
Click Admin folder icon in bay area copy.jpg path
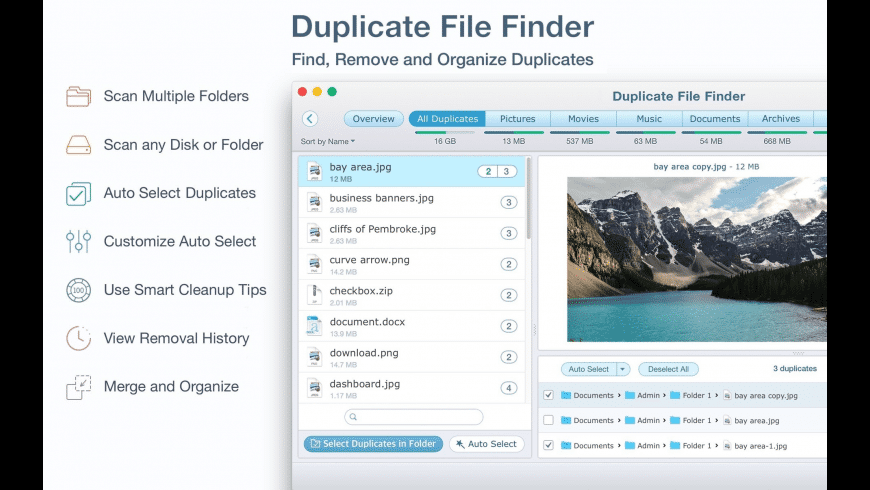click(630, 395)
